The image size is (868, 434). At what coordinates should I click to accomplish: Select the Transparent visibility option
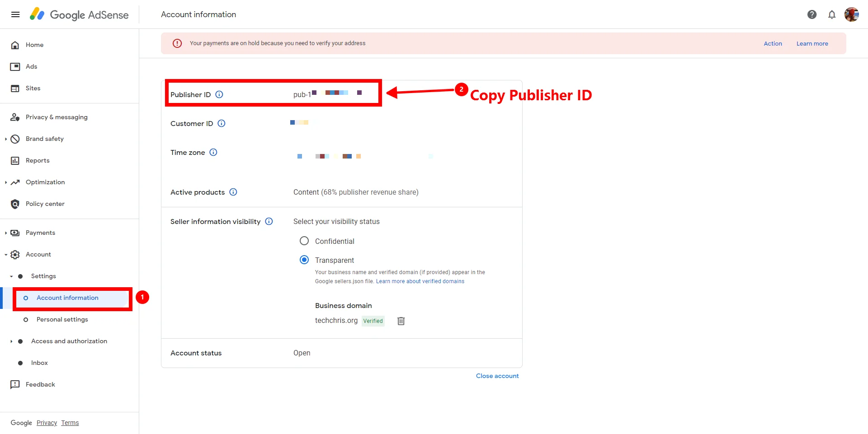point(304,260)
